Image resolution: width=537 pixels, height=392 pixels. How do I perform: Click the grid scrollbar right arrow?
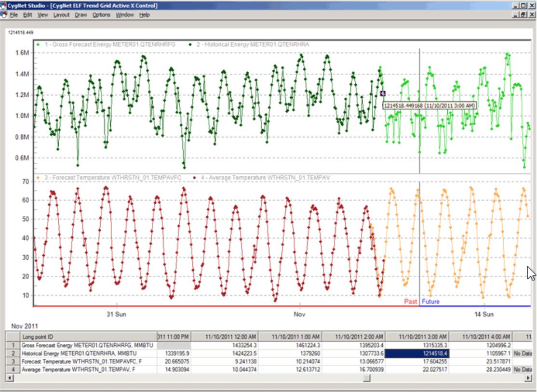click(528, 379)
